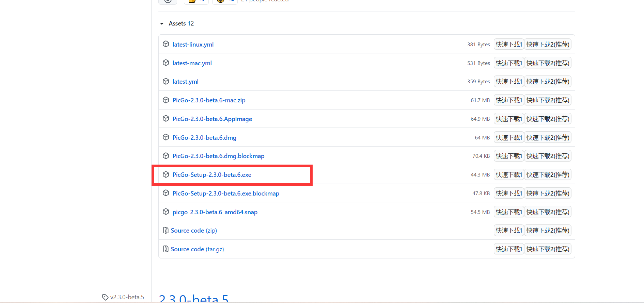Click the package icon beside PicGo-2.3.0-beta.6.dmg

(166, 137)
